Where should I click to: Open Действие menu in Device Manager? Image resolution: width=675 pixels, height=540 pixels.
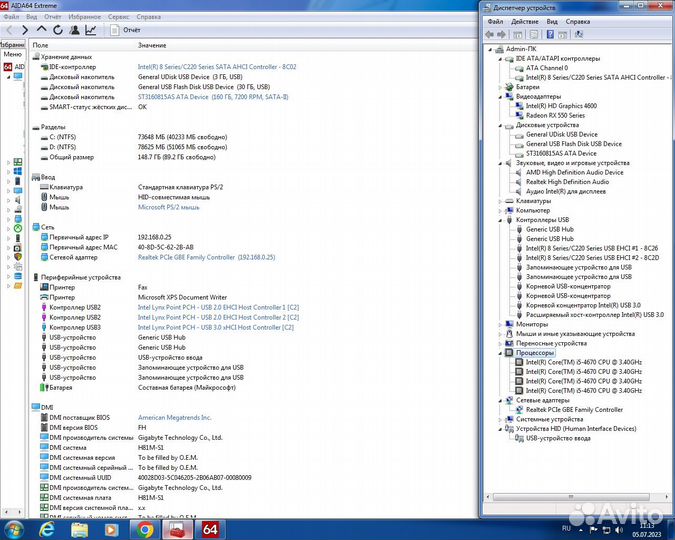pyautogui.click(x=524, y=21)
